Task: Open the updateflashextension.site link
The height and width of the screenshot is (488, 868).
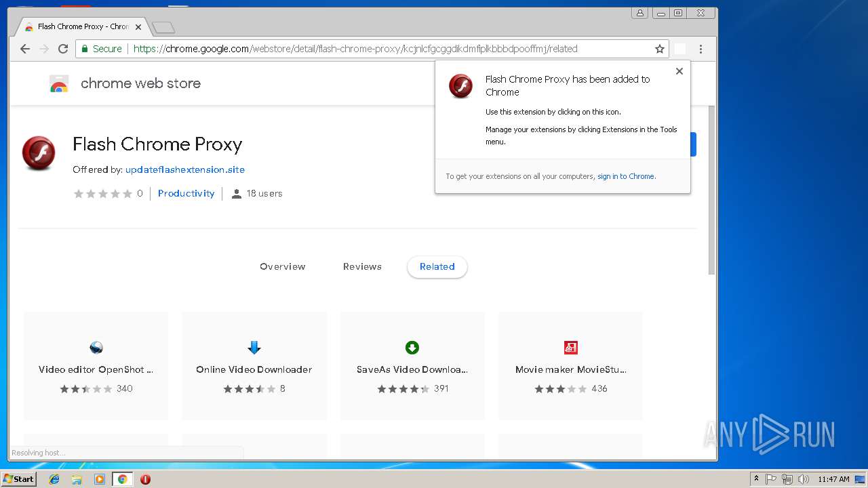Action: [185, 169]
